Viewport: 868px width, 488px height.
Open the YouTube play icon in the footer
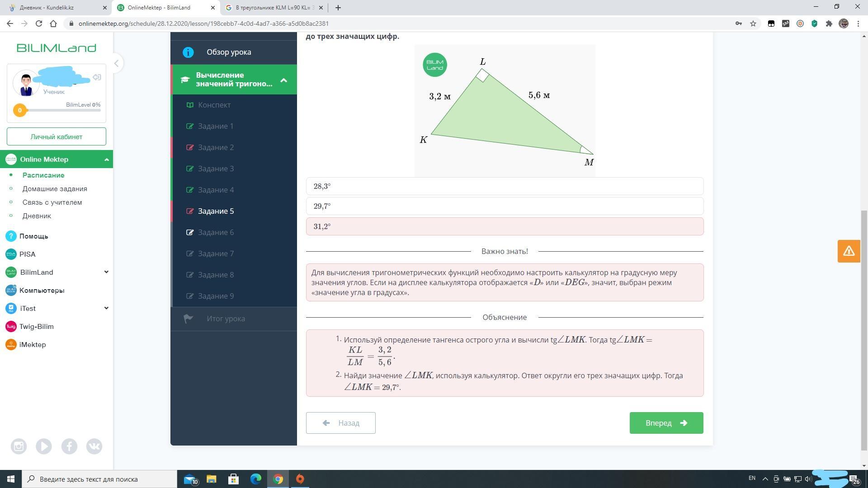coord(44,446)
